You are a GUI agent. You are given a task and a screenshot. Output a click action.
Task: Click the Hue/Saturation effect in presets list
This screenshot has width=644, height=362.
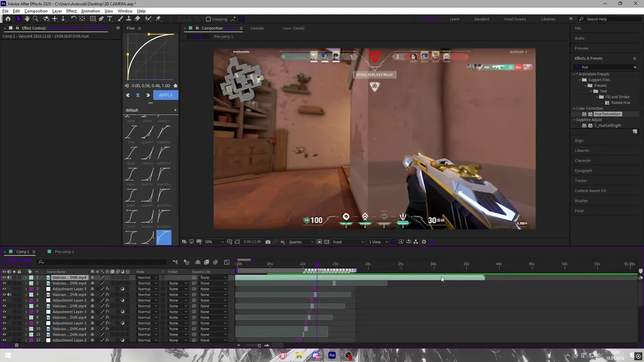[x=607, y=114]
